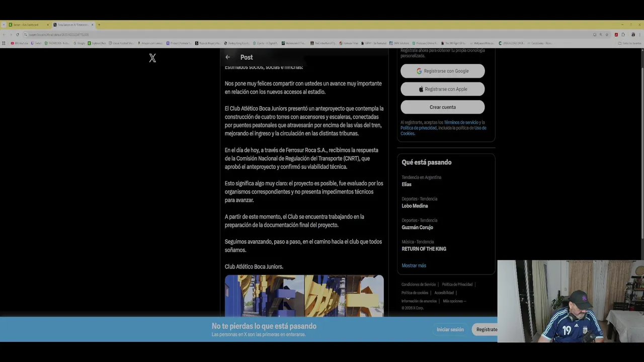The height and width of the screenshot is (362, 644).
Task: Click the page vertical scrollbar
Action: tap(642, 153)
